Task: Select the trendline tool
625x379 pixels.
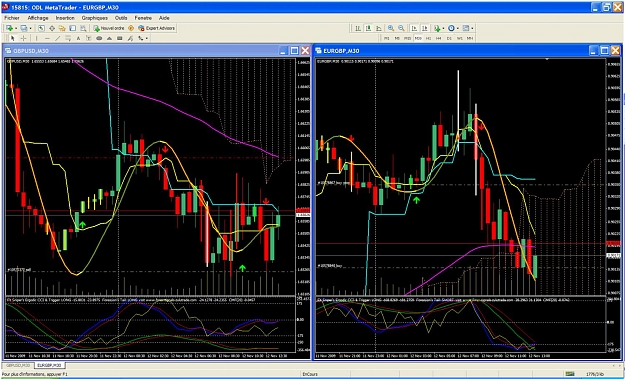Action: point(57,38)
